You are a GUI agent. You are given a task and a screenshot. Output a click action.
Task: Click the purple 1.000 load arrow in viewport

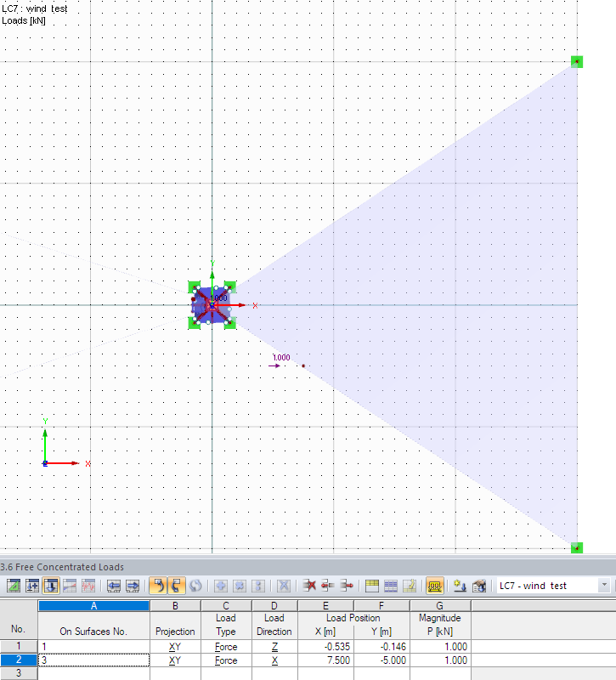(274, 366)
